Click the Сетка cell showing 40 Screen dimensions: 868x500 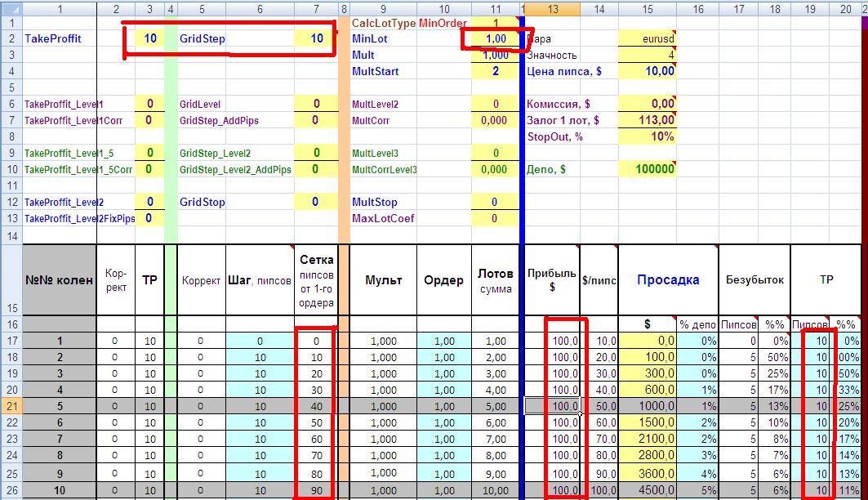click(x=316, y=406)
